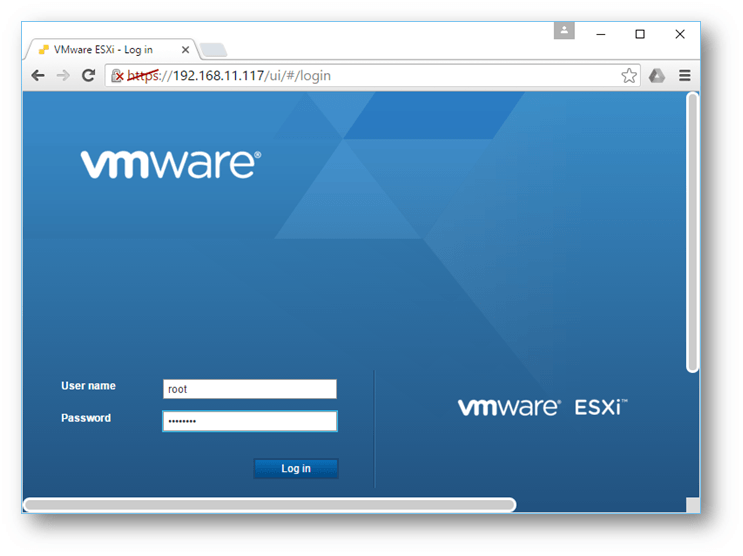
Task: Bookmark the page with the star icon
Action: 629,75
